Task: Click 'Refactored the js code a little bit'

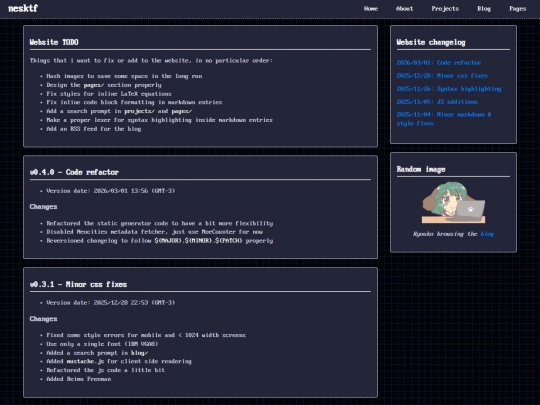Action: pos(106,370)
